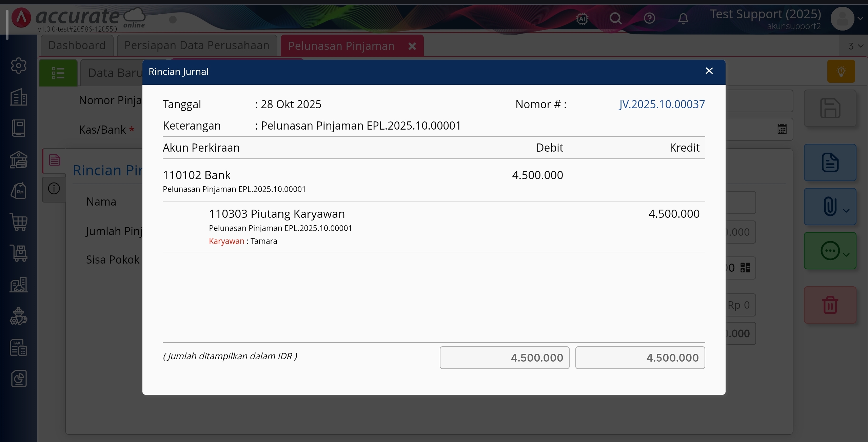The width and height of the screenshot is (868, 442).
Task: Close the Rincian Jurnal dialog
Action: coord(709,71)
